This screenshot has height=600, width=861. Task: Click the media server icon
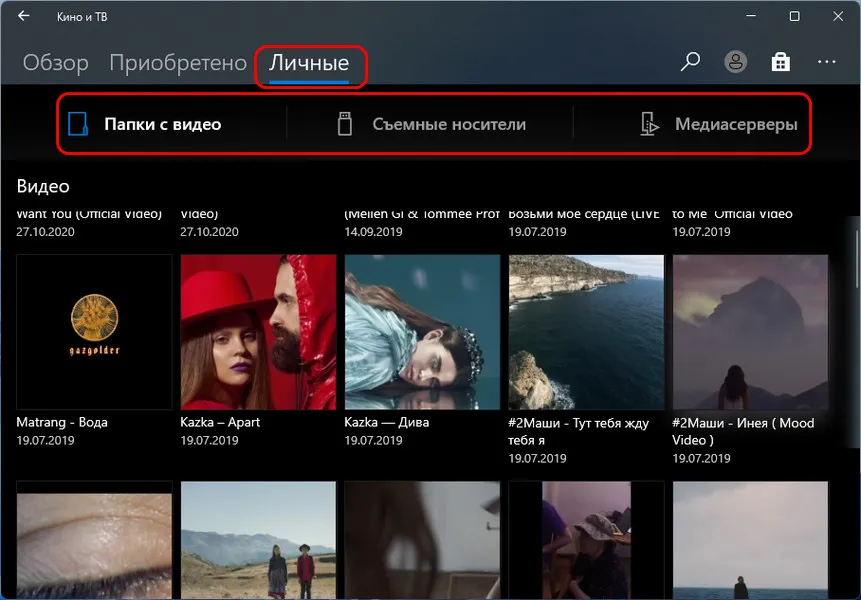650,124
